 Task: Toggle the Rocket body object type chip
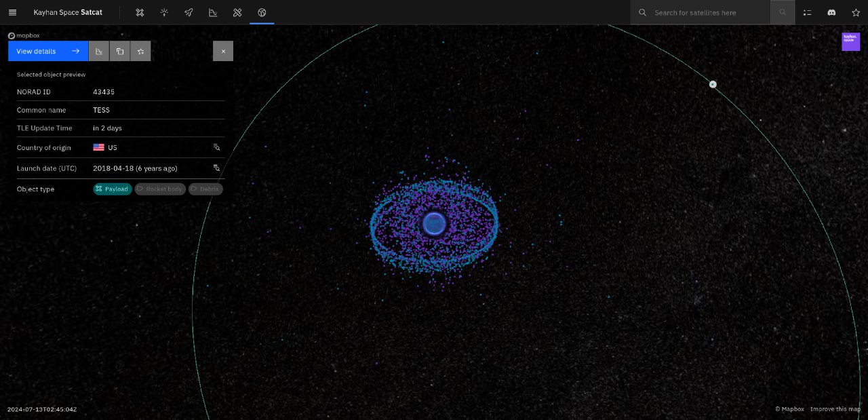(x=160, y=189)
